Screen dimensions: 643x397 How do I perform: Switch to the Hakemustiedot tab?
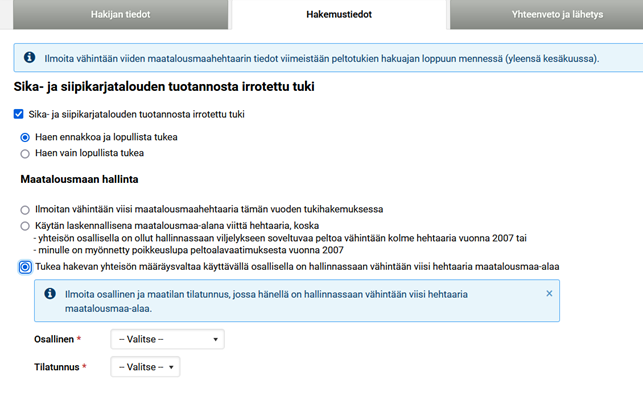click(x=339, y=14)
